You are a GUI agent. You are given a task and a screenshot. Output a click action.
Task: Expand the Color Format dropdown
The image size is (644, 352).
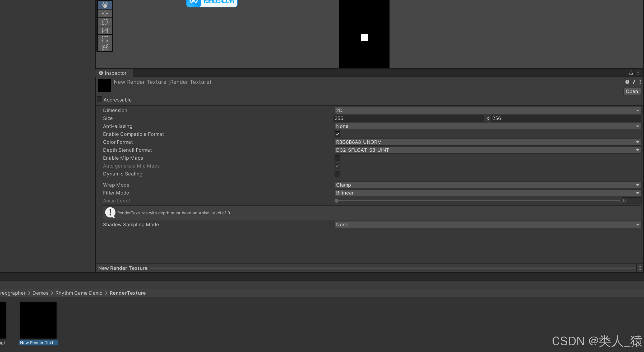[488, 142]
